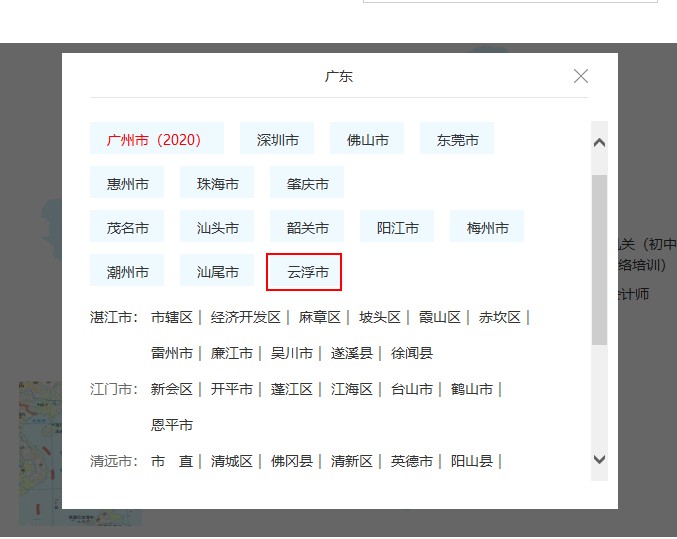
Task: Open the 经济开发区 link
Action: [x=246, y=317]
